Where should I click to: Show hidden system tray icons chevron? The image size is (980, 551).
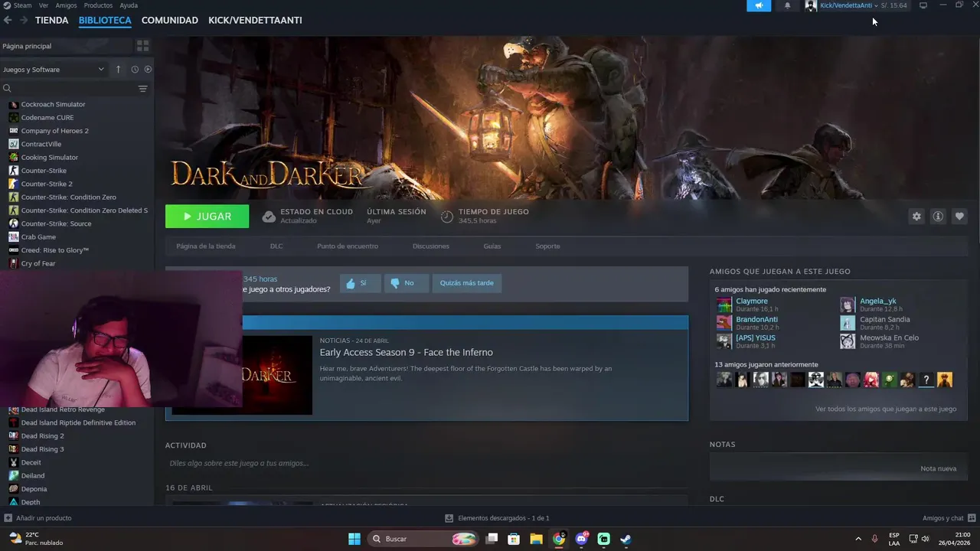coord(858,539)
